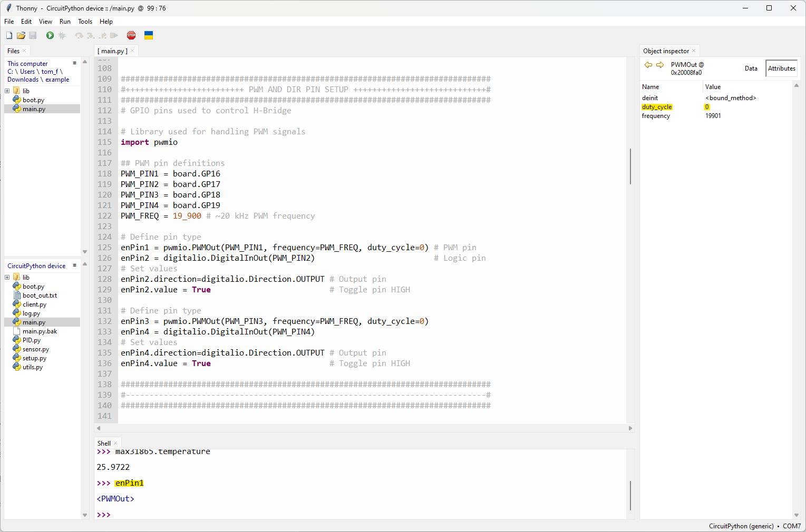Go forward in Object inspector history

(660, 65)
